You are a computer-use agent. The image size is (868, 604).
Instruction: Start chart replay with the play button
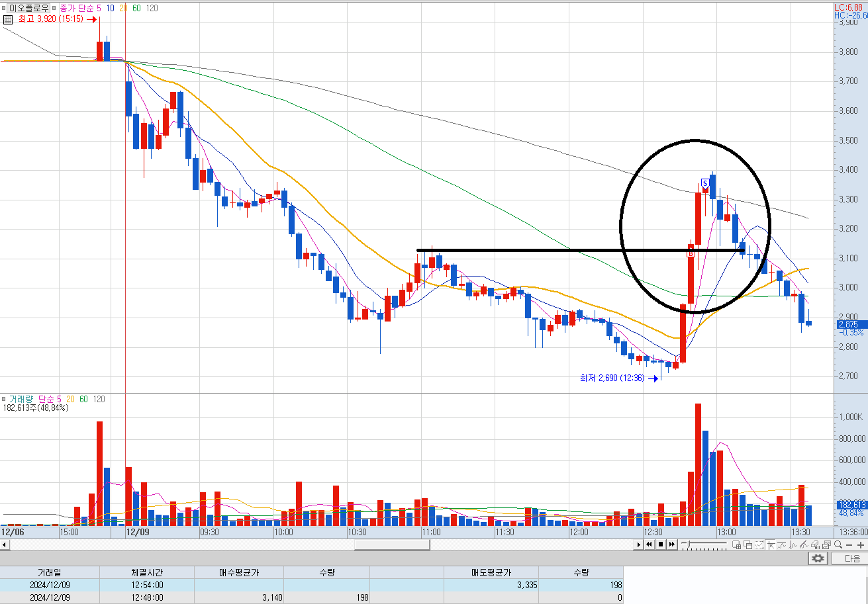[639, 544]
